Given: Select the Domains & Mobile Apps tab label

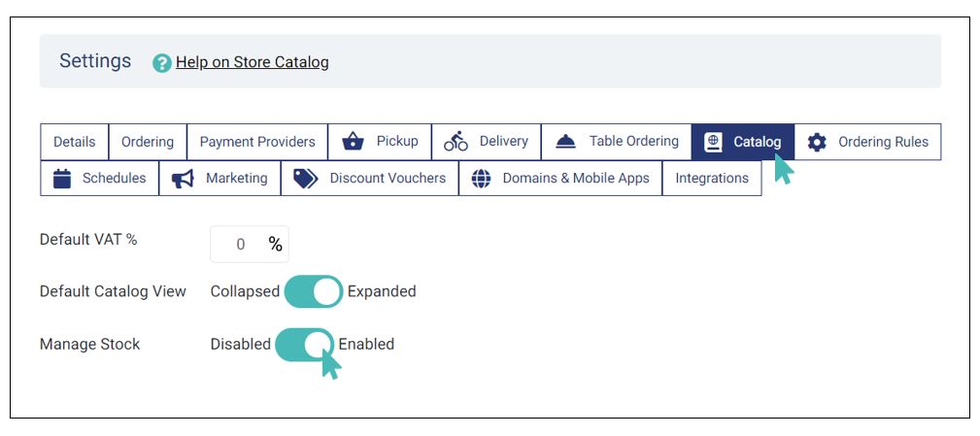Looking at the screenshot, I should (x=576, y=178).
